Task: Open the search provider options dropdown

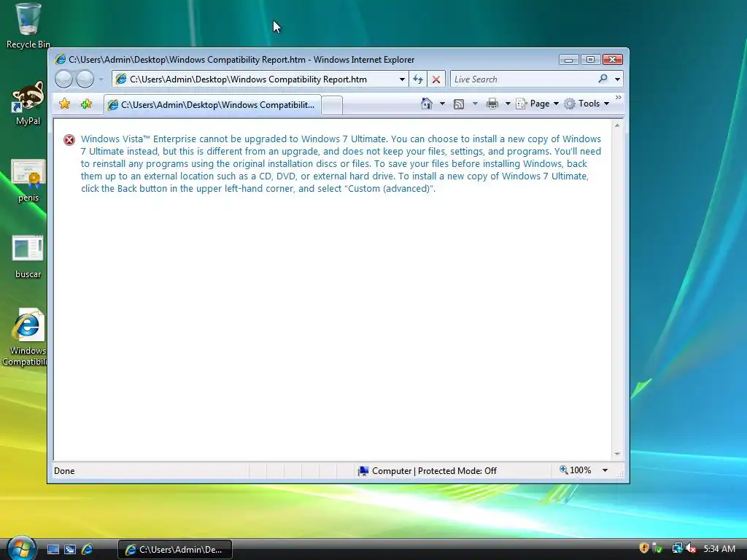Action: click(617, 79)
